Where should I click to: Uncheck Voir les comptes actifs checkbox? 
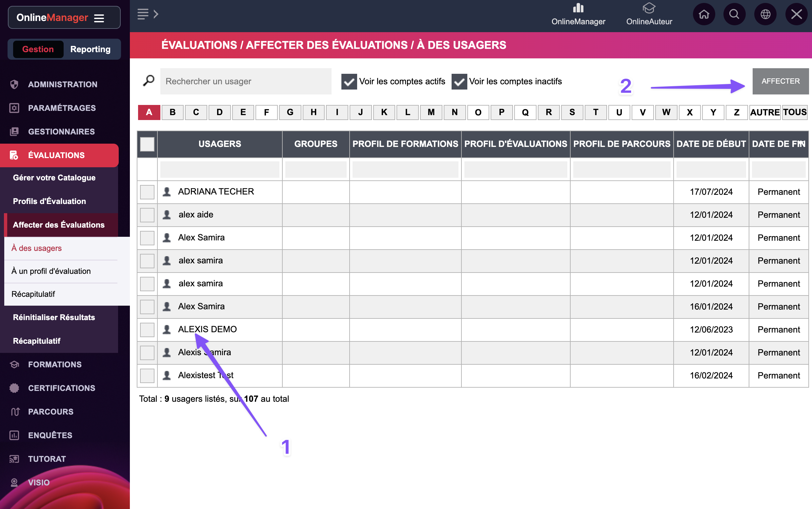coord(349,81)
